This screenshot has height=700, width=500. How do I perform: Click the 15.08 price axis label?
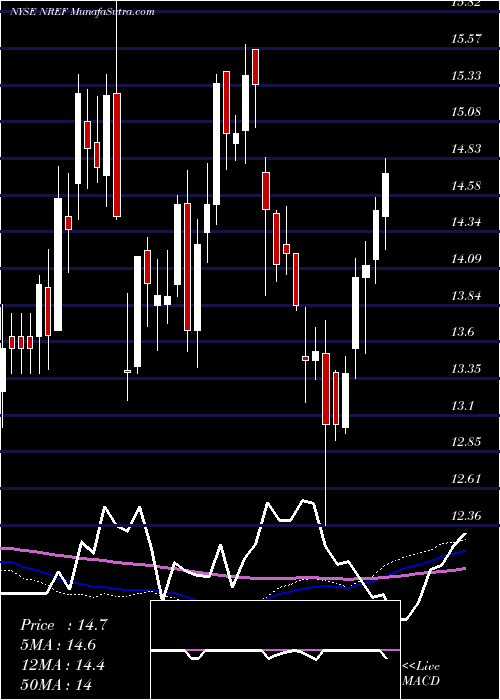click(x=466, y=112)
